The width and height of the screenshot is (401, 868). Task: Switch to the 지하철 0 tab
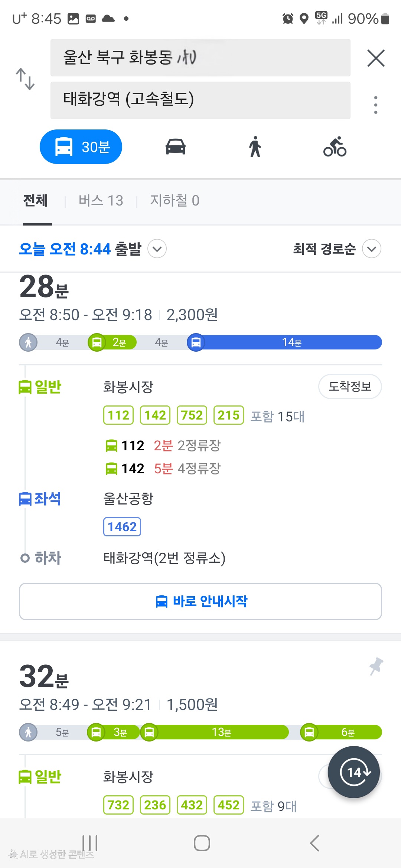pyautogui.click(x=175, y=201)
